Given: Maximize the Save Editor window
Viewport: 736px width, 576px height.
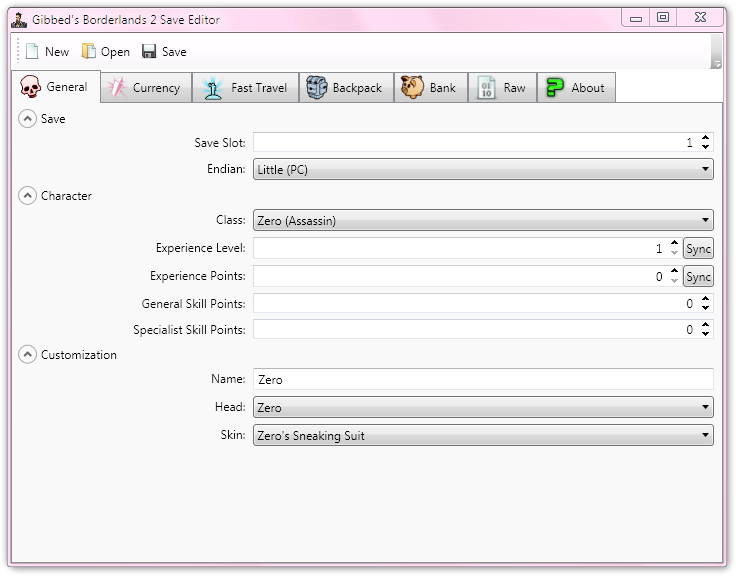Looking at the screenshot, I should pyautogui.click(x=663, y=18).
